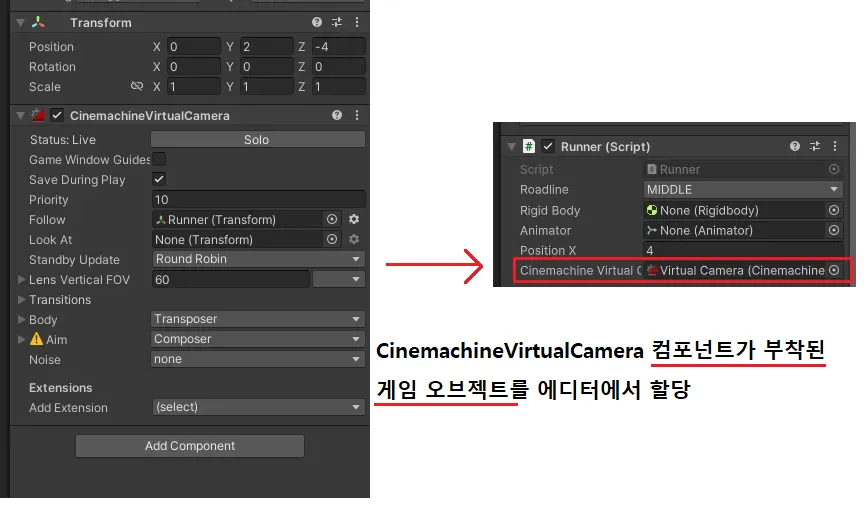This screenshot has height=505, width=864.
Task: Click Priority field showing 10
Action: coord(257,200)
